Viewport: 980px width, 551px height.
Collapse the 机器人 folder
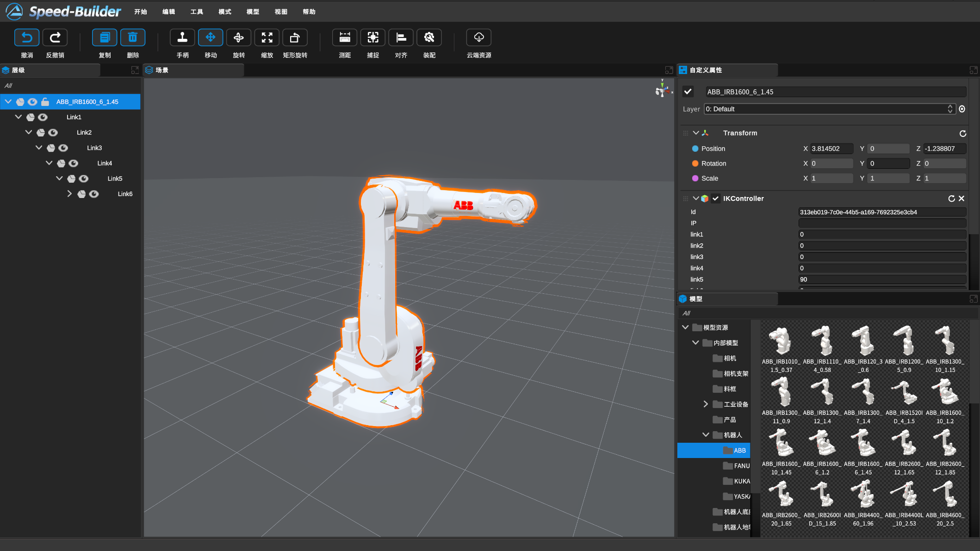click(706, 434)
